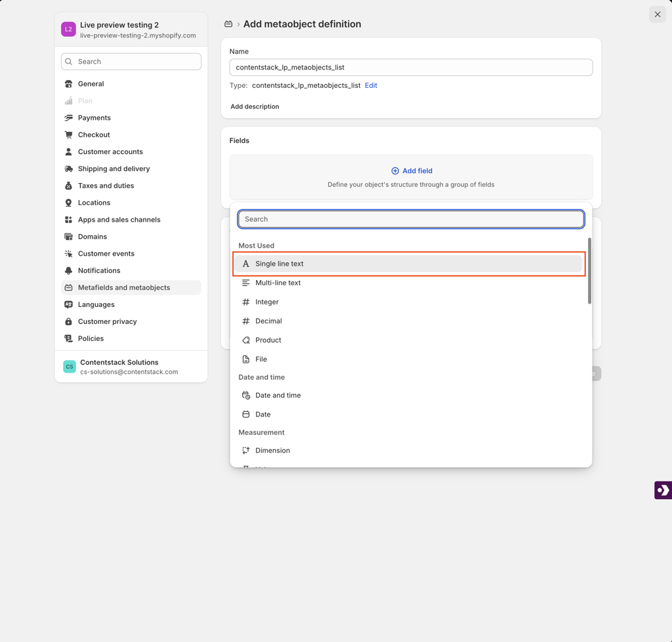Click the Edit link beside Type

371,85
